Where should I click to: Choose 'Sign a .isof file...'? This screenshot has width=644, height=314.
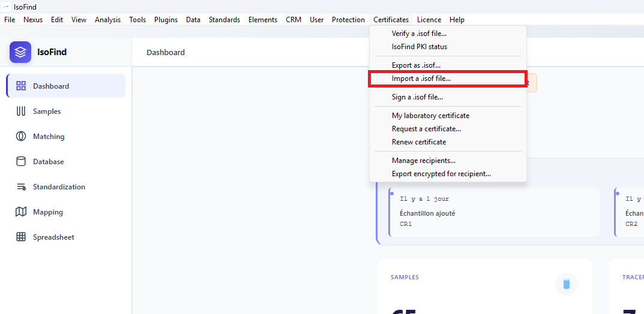click(x=448, y=97)
